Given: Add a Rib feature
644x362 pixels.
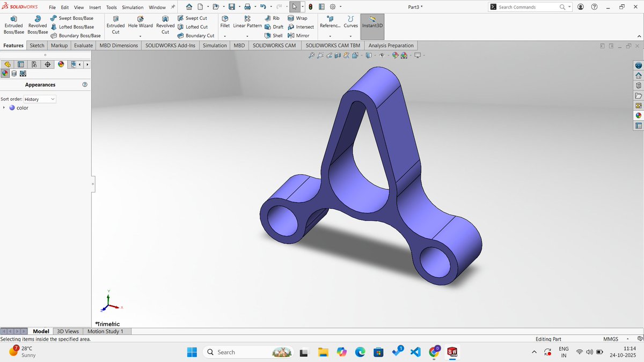Looking at the screenshot, I should point(272,18).
